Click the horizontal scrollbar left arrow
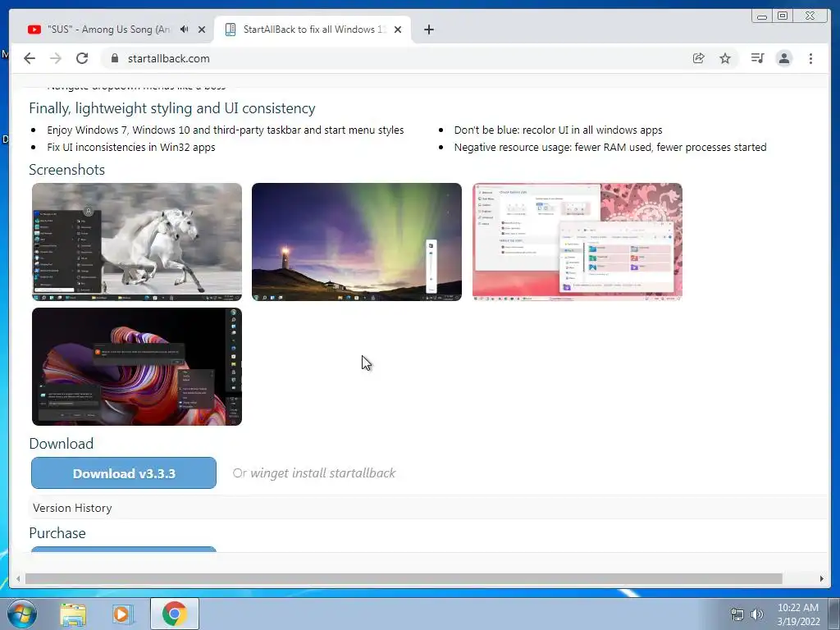This screenshot has width=840, height=630. [x=18, y=578]
